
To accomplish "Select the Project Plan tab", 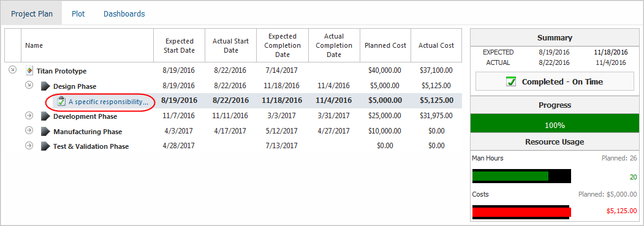I will coord(32,13).
